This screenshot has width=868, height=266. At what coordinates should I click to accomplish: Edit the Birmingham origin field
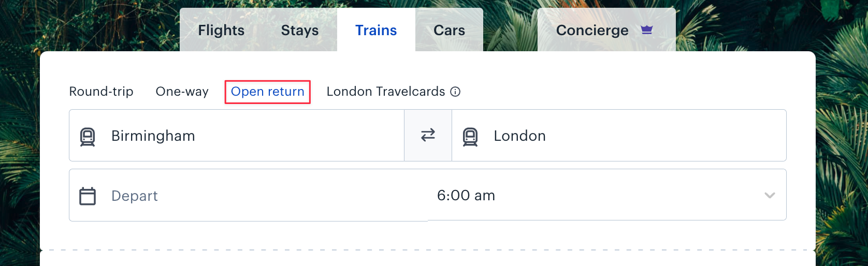coord(237,136)
